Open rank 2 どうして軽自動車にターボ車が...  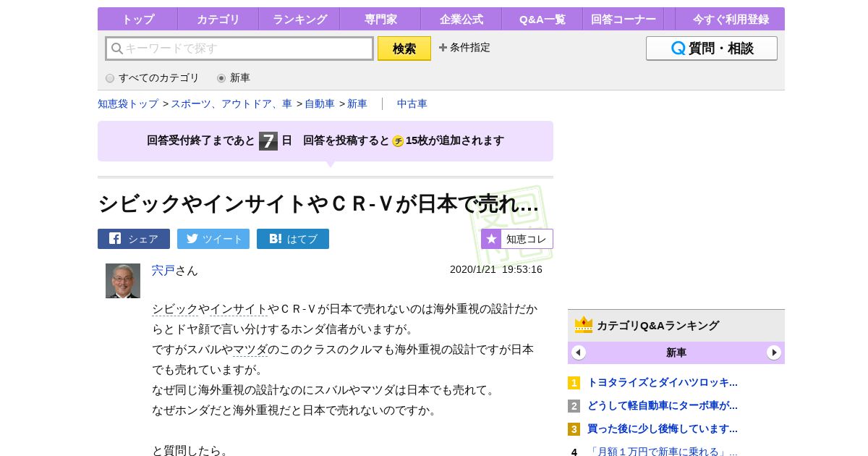click(x=663, y=405)
